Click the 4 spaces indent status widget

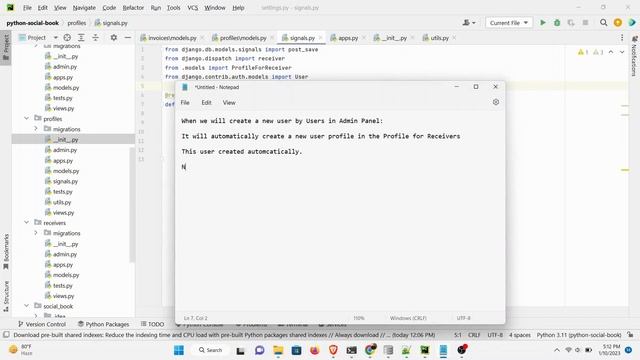click(x=520, y=335)
